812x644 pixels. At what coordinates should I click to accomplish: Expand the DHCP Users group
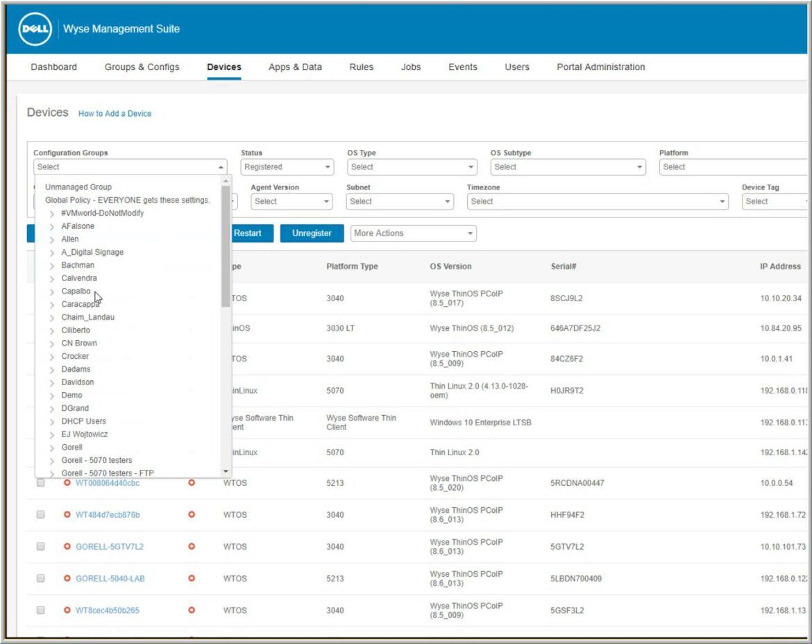pos(52,421)
